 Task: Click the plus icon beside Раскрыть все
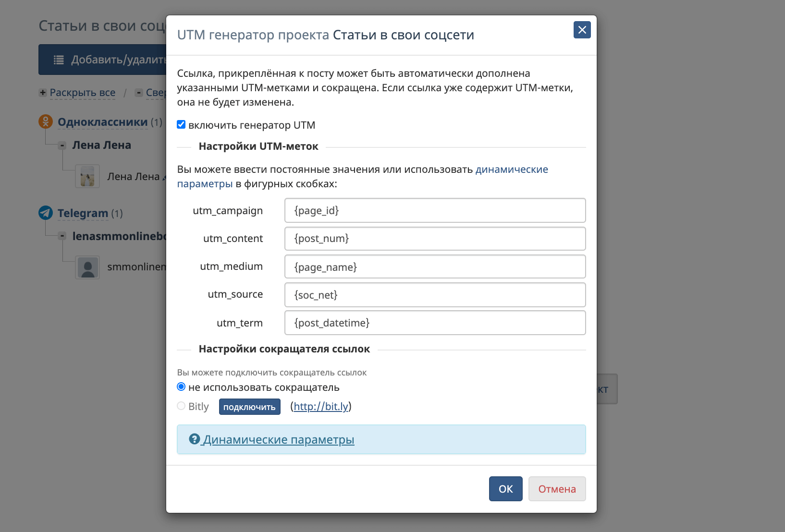(43, 93)
